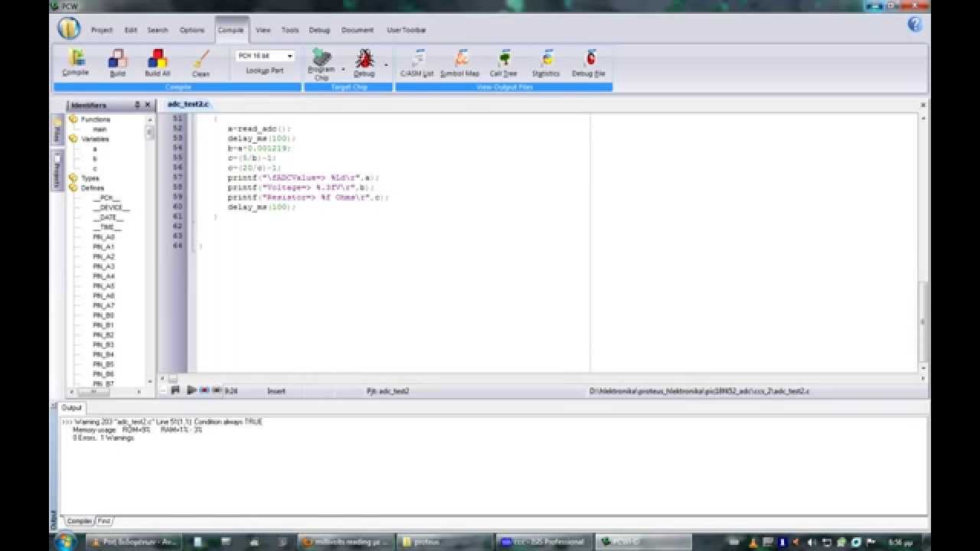Click the PCW application round logo button
The width and height of the screenshot is (980, 551).
pos(69,28)
